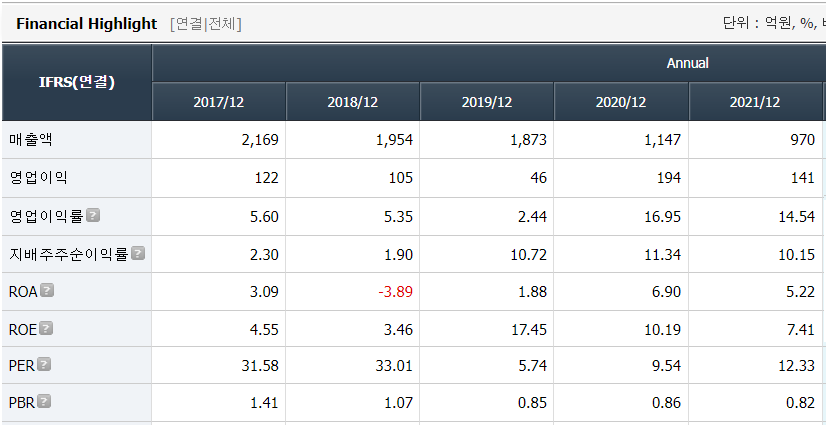
Task: Click the ROA help icon
Action: click(x=48, y=291)
